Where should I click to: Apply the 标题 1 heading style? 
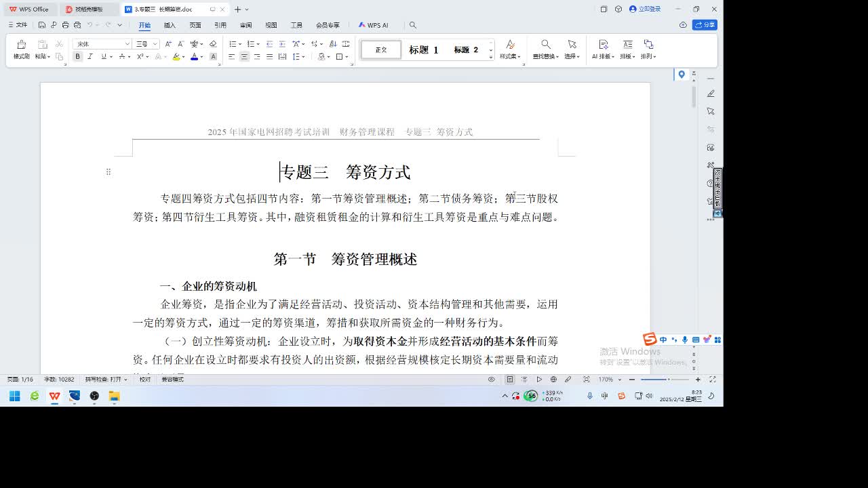point(424,49)
